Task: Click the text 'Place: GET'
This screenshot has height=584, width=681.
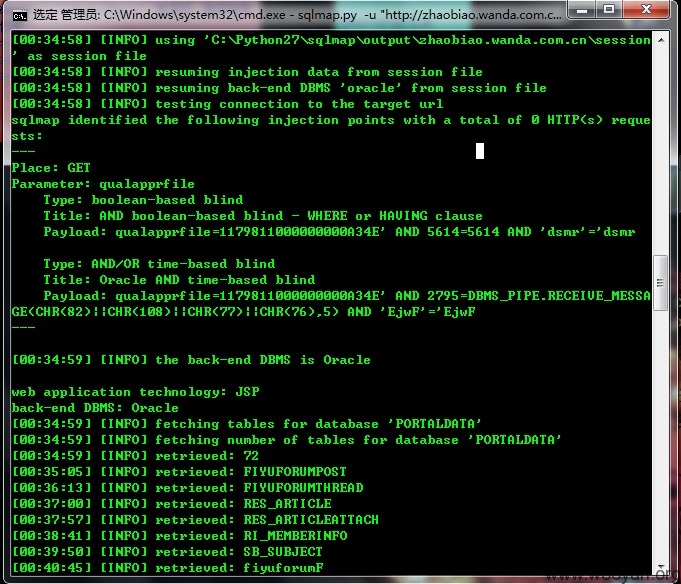Action: pos(51,168)
